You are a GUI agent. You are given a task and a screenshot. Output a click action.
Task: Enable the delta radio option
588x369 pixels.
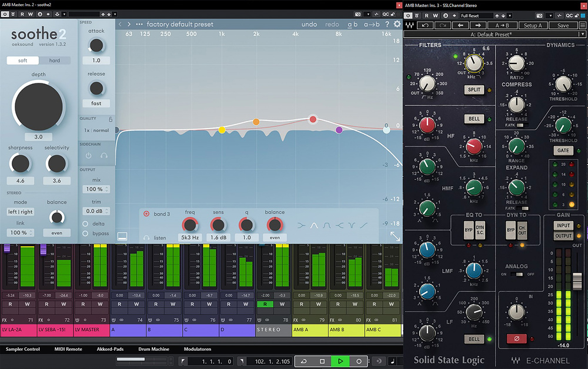[x=85, y=224]
